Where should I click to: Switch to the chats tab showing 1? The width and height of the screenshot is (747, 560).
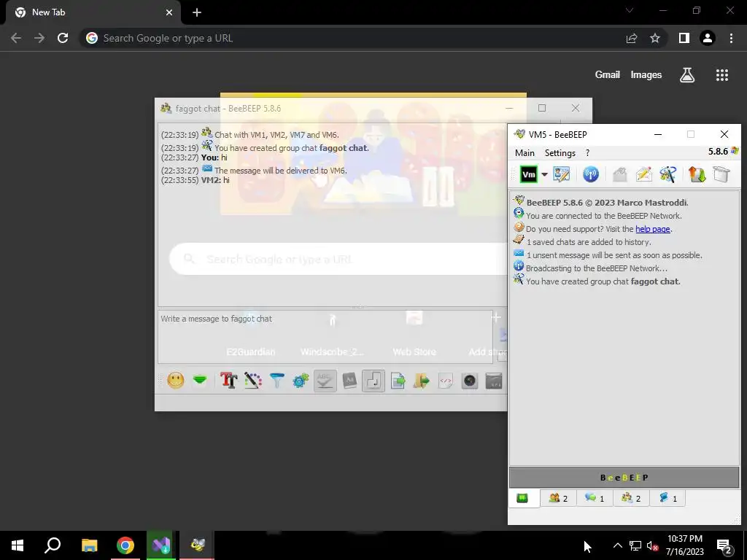(595, 498)
